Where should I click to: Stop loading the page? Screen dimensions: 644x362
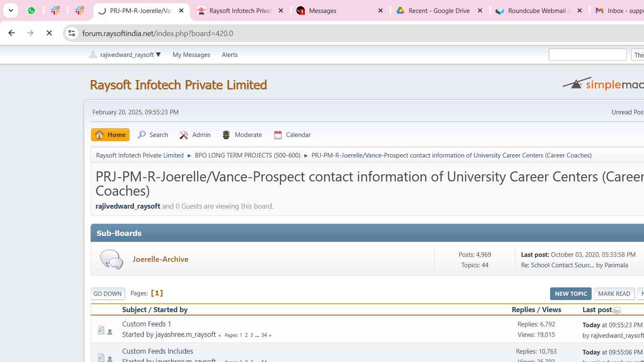(x=49, y=33)
